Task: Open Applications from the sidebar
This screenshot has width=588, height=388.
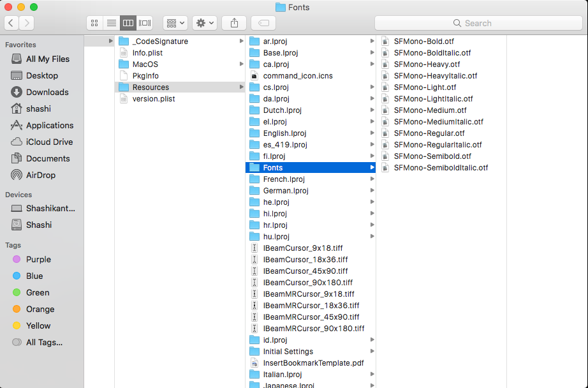Action: (x=42, y=125)
